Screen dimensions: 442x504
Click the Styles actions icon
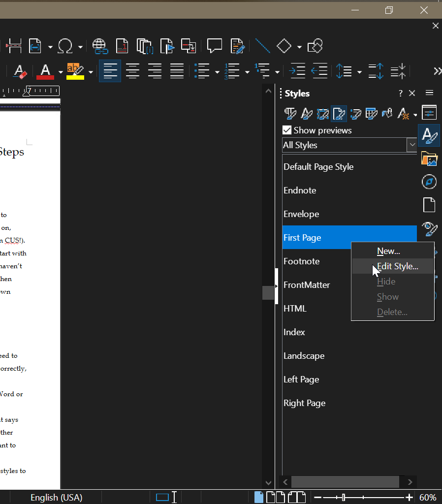(x=403, y=114)
